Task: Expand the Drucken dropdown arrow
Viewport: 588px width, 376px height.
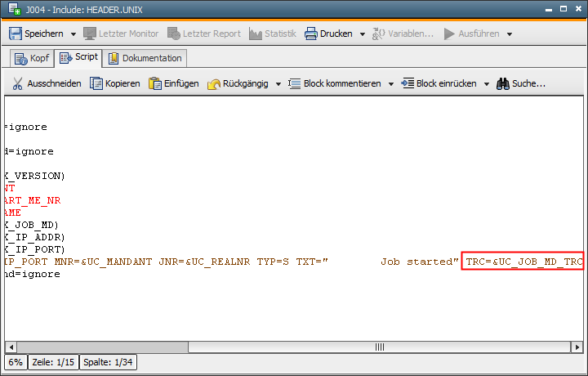Action: tap(363, 34)
